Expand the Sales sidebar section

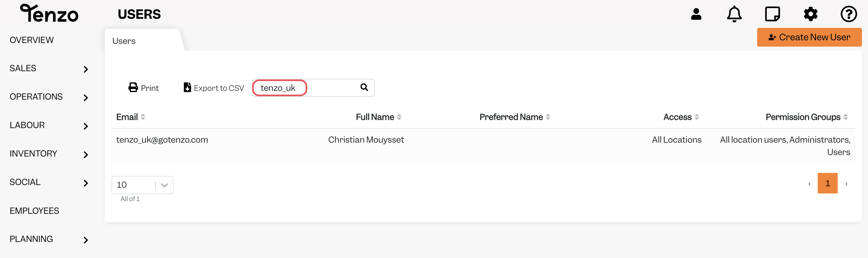pyautogui.click(x=49, y=68)
